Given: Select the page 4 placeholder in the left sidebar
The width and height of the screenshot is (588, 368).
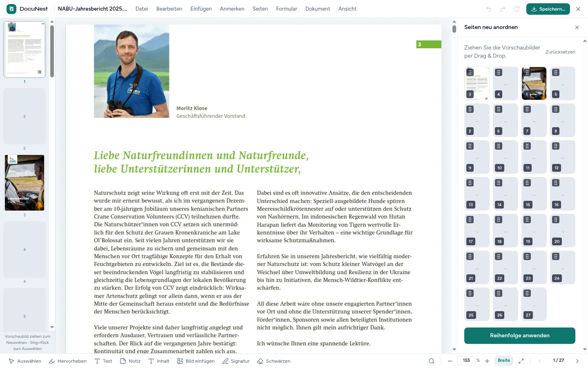Looking at the screenshot, I should tap(24, 249).
